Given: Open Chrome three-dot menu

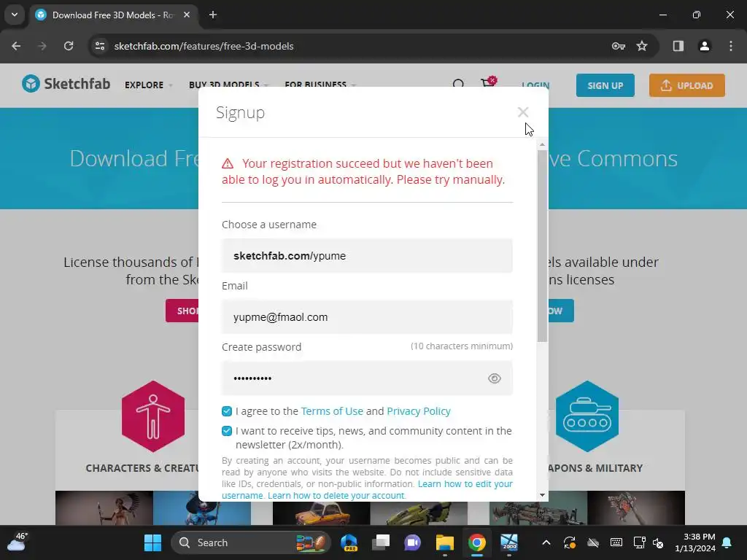Looking at the screenshot, I should pyautogui.click(x=730, y=46).
